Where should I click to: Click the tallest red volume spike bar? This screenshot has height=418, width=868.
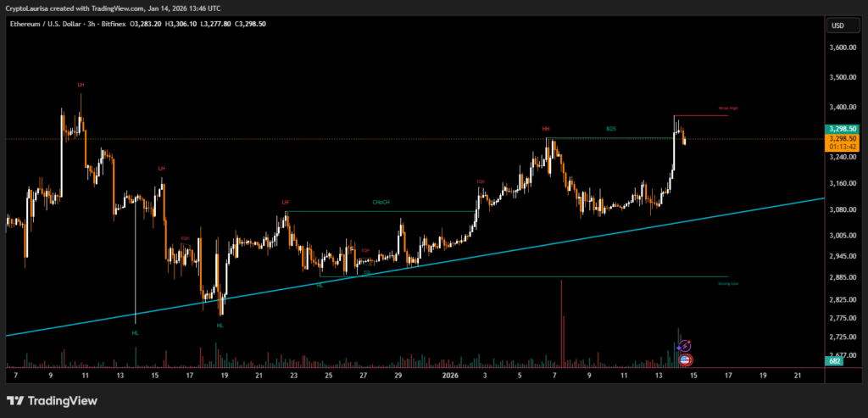(561, 322)
